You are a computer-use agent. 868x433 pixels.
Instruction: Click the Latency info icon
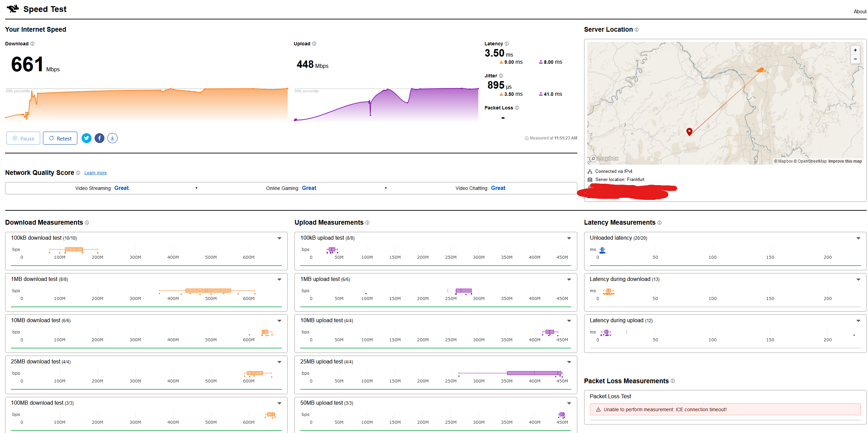[507, 44]
